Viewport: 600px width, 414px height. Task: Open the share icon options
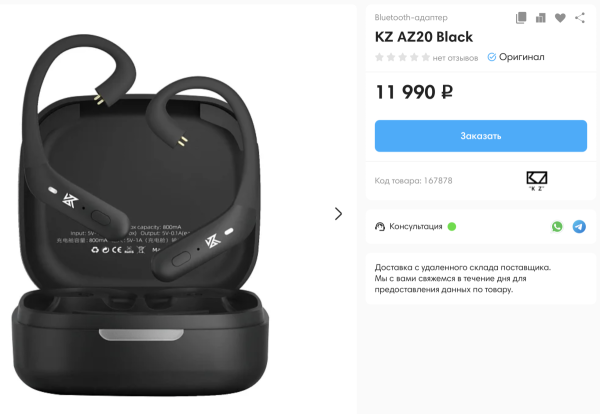(x=580, y=18)
